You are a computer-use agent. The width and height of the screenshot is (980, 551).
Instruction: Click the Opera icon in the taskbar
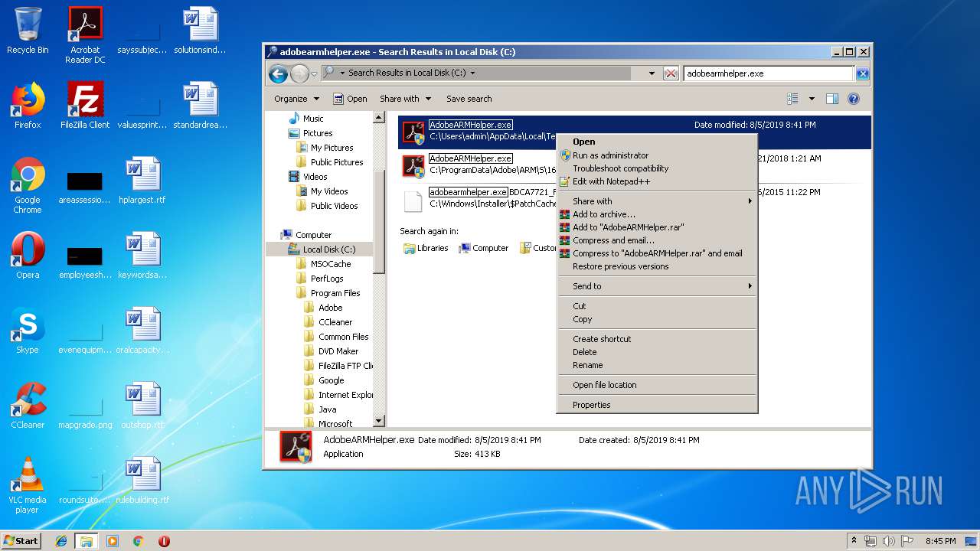164,541
